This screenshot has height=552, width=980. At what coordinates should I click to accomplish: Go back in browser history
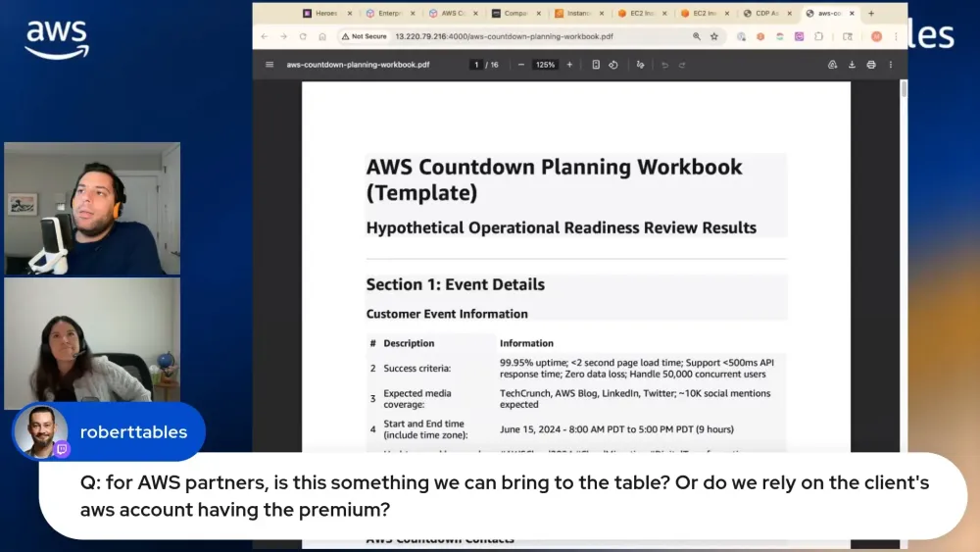265,36
